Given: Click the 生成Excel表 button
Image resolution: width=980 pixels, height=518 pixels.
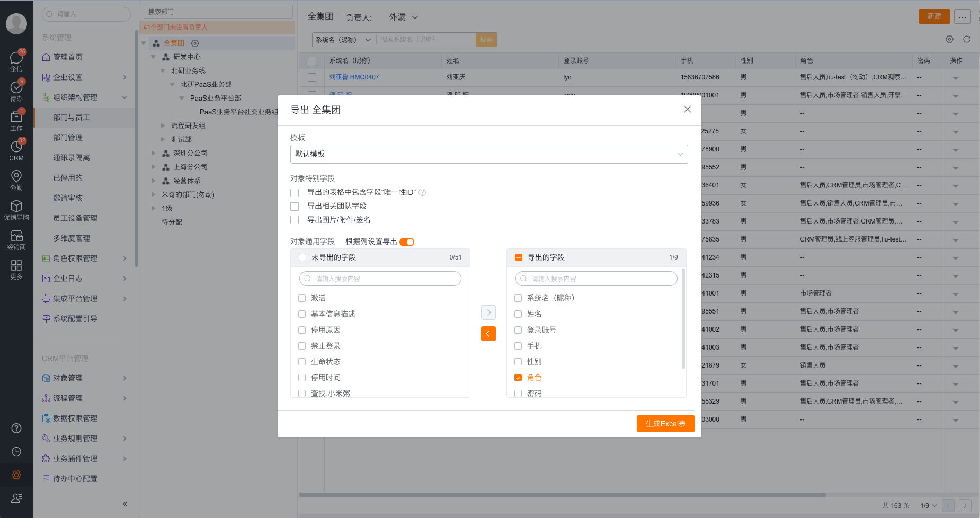Looking at the screenshot, I should coord(665,423).
